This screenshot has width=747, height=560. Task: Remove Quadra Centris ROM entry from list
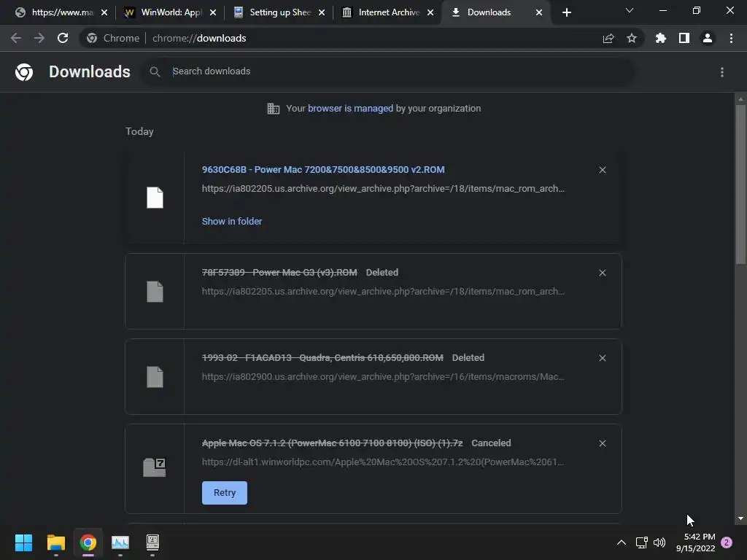pos(603,358)
